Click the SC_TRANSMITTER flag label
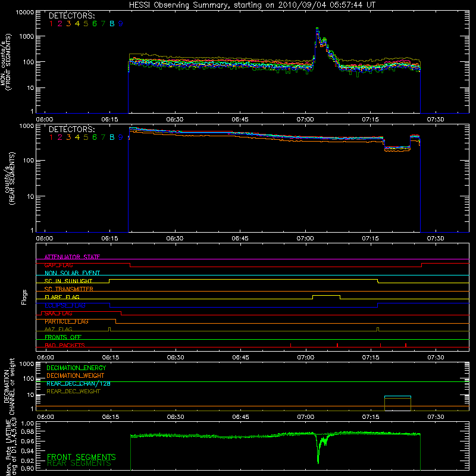476x476 pixels. (68, 289)
